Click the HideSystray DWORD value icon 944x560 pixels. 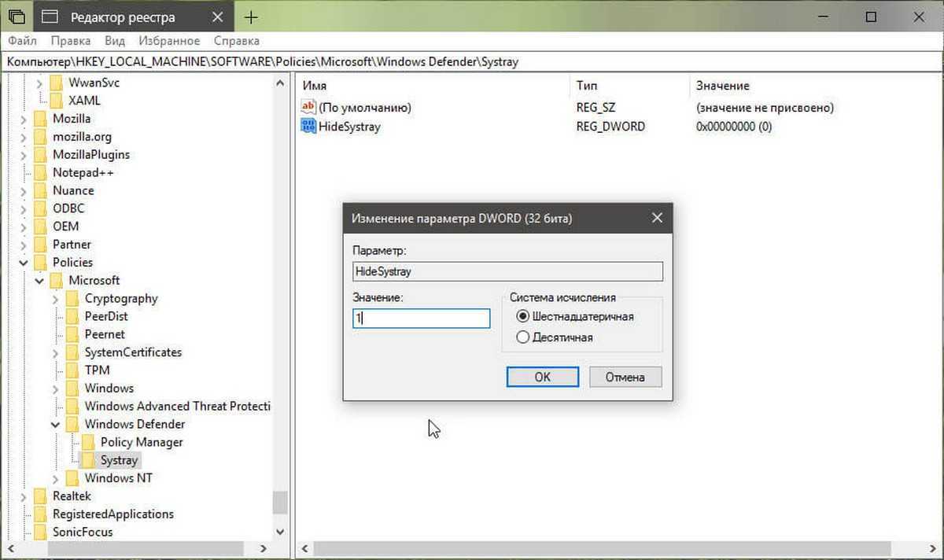click(308, 126)
